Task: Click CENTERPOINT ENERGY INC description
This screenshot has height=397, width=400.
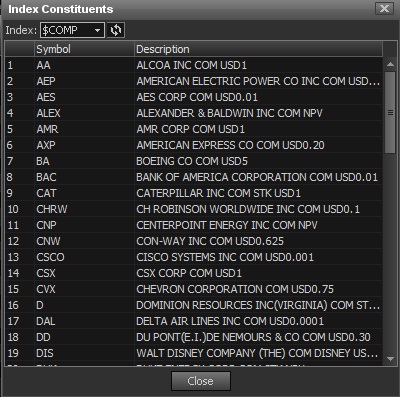Action: (x=227, y=225)
